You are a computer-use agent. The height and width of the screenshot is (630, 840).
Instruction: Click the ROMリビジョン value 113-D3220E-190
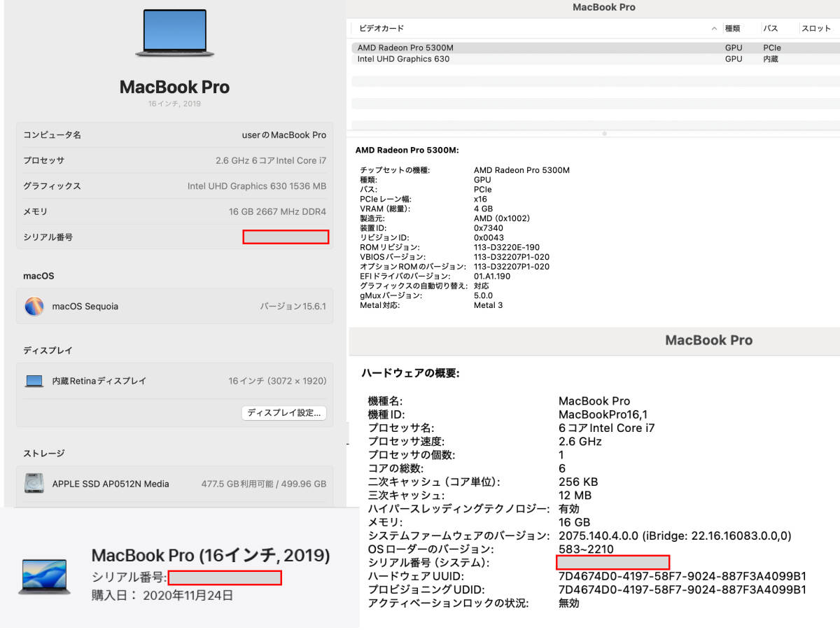(507, 247)
